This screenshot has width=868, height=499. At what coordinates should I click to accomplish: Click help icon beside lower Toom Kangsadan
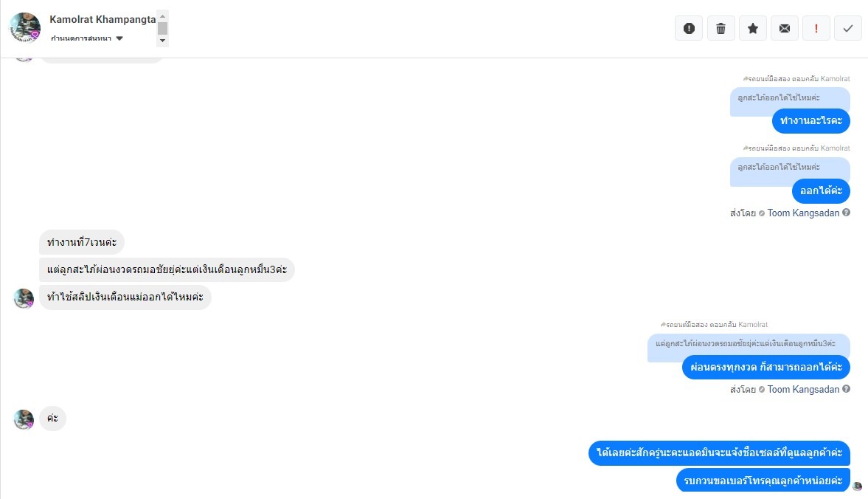coord(846,389)
